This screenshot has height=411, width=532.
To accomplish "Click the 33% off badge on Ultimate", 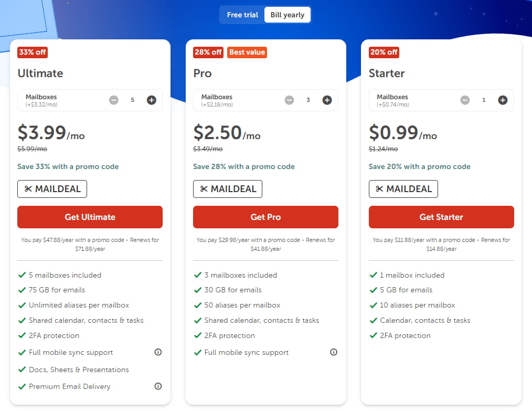I will pos(32,52).
